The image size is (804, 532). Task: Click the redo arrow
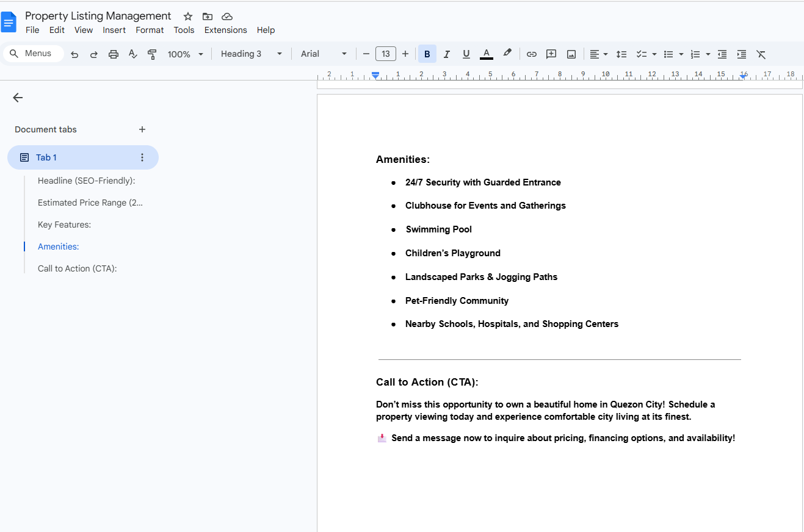coord(94,54)
